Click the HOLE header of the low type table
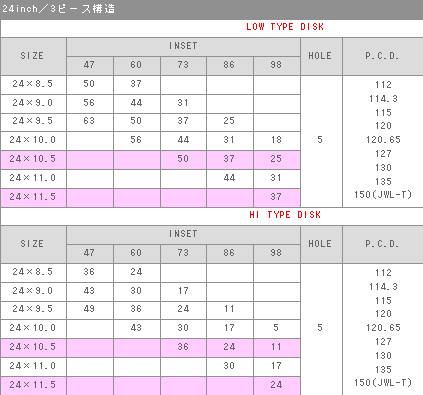 [320, 56]
